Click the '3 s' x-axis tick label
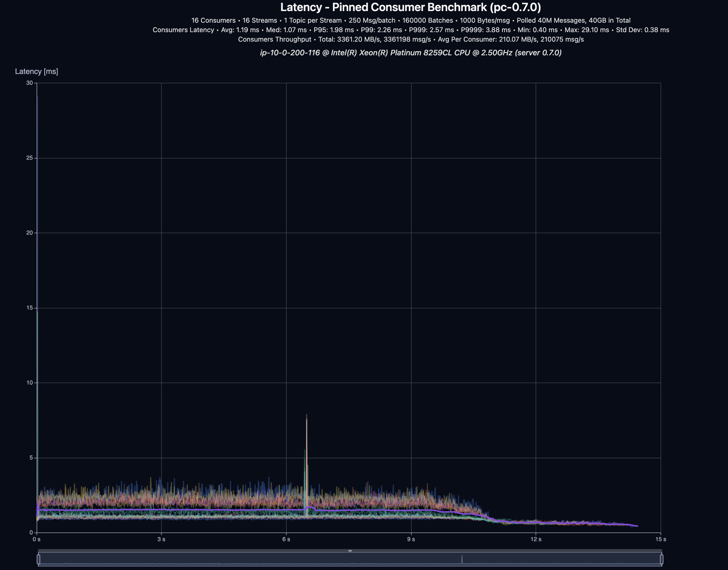Image resolution: width=728 pixels, height=570 pixels. pos(161,539)
